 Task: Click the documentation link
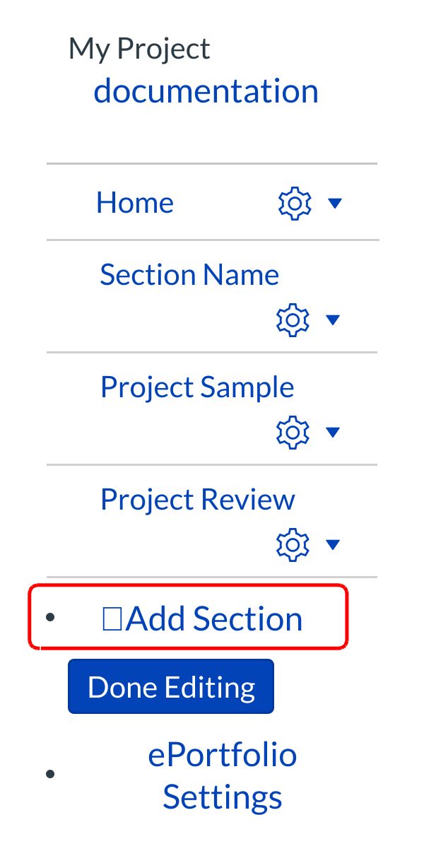pyautogui.click(x=206, y=91)
